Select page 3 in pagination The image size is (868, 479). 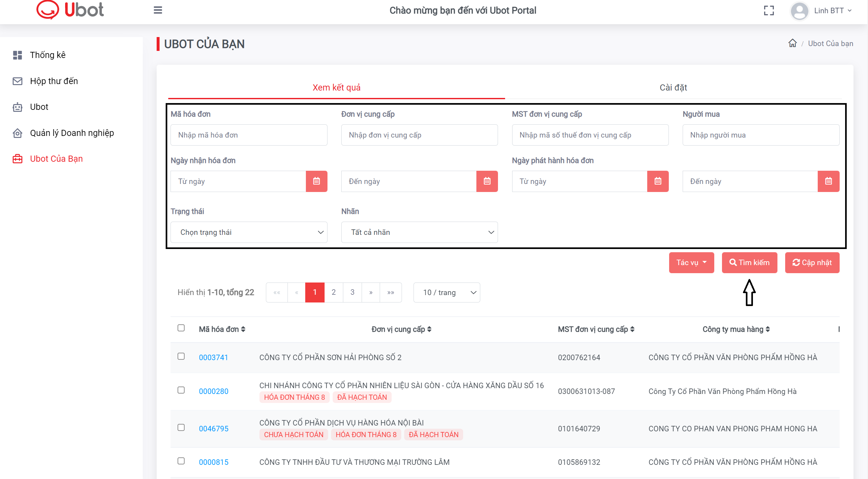[x=352, y=292]
